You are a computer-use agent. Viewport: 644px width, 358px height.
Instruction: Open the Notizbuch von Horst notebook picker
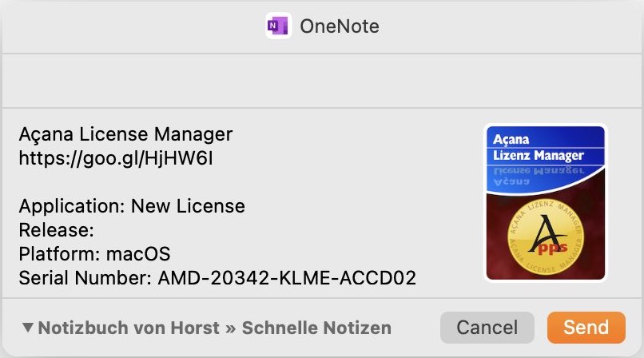129,328
